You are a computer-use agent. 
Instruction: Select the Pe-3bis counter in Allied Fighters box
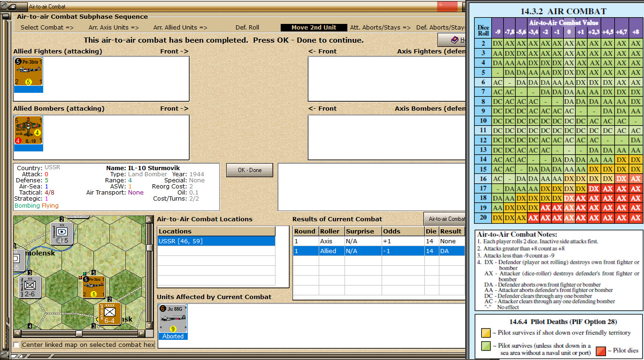click(28, 75)
